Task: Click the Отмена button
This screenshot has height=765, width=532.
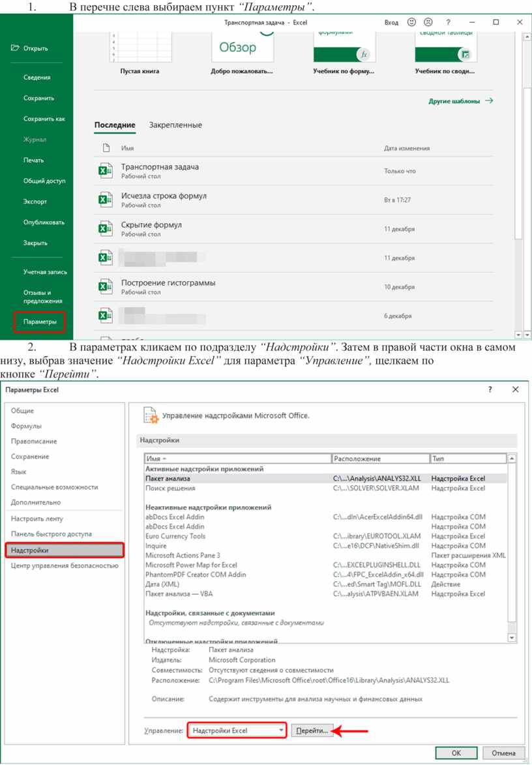Action: (x=504, y=753)
